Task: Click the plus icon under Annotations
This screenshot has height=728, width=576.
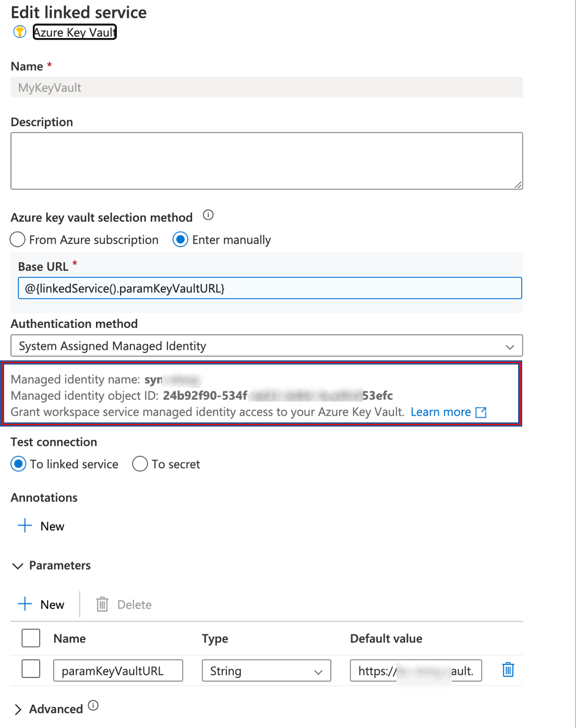Action: tap(24, 526)
